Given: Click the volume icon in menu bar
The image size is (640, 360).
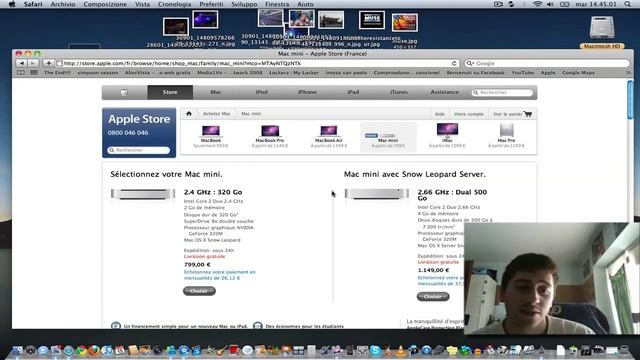Looking at the screenshot, I should click(x=550, y=4).
